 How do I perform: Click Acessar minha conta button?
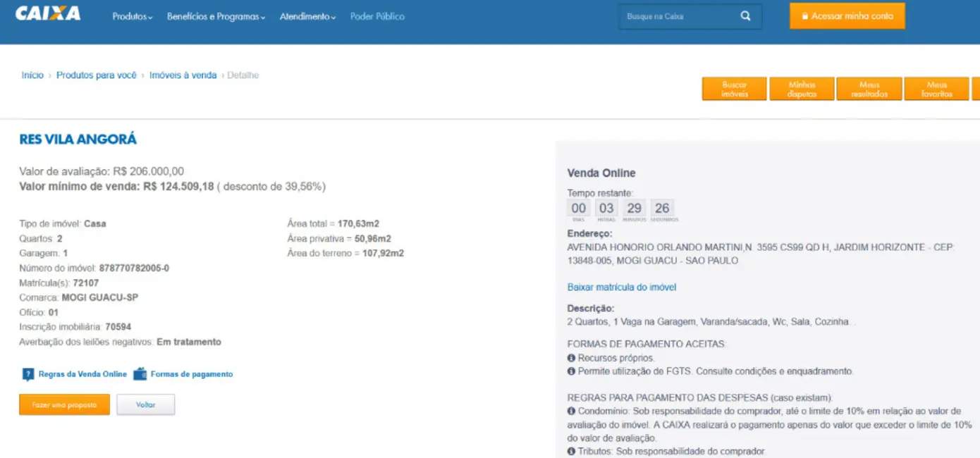click(x=847, y=16)
